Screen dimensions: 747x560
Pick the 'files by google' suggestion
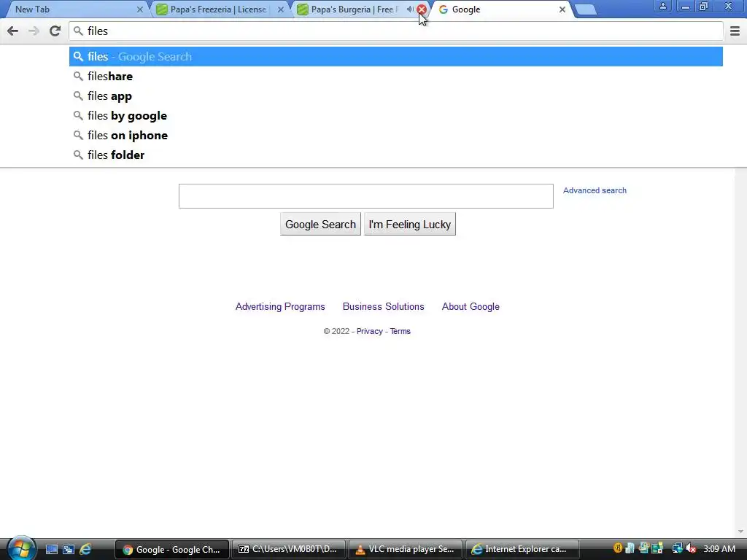coord(396,116)
